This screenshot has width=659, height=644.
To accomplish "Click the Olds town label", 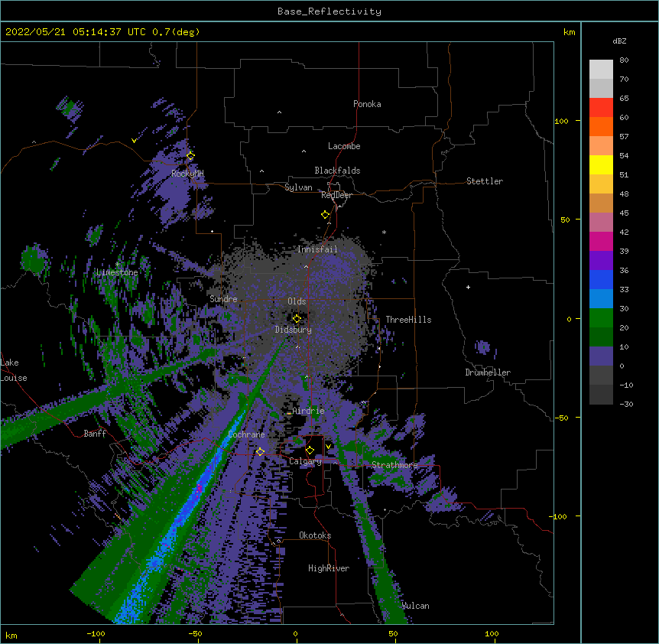I will (297, 301).
